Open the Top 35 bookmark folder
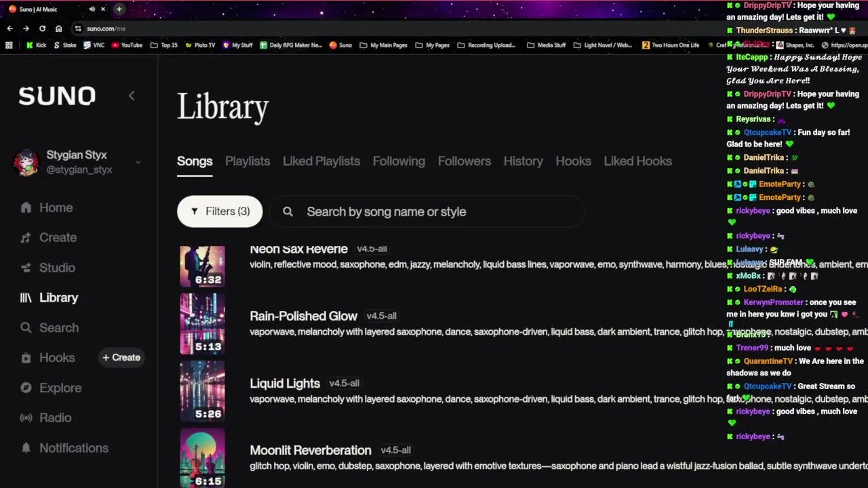 (163, 45)
